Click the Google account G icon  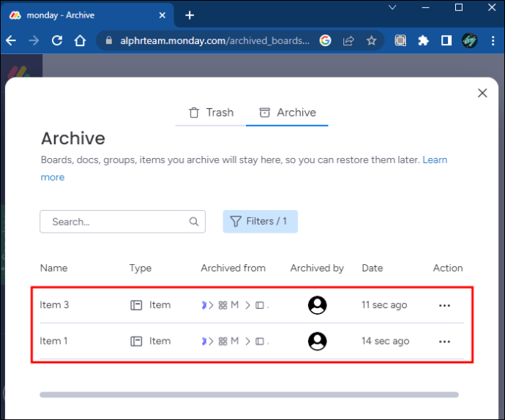coord(325,40)
